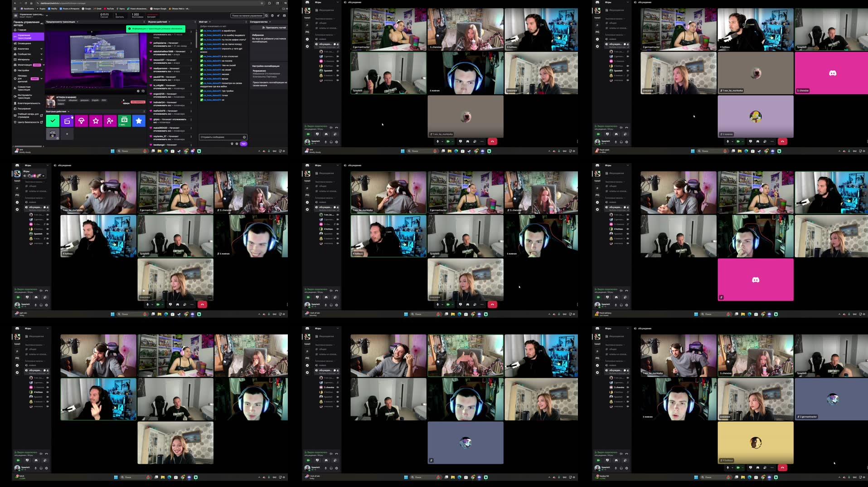Select Управление трансляцией in sidebar
The height and width of the screenshot is (487, 868).
point(28,37)
